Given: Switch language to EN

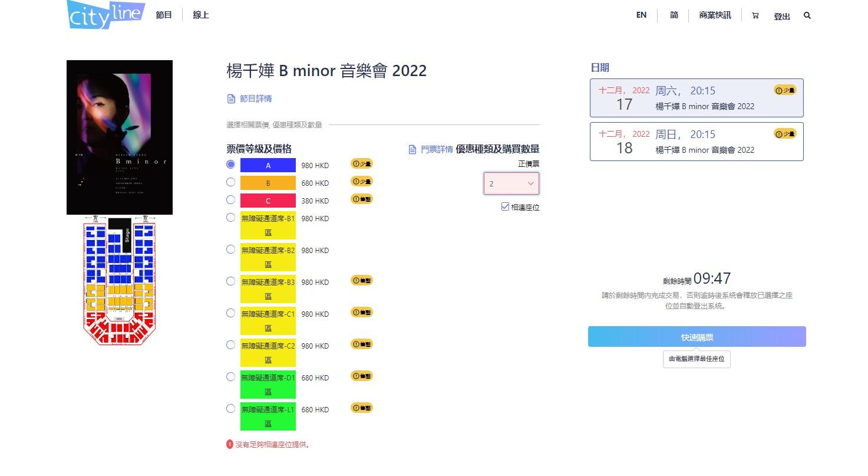Looking at the screenshot, I should (641, 15).
